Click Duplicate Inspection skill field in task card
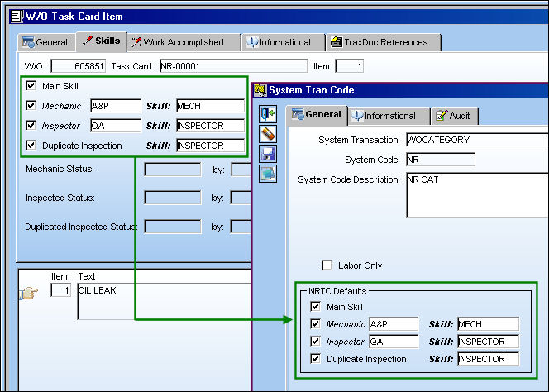549x392 pixels. (211, 146)
